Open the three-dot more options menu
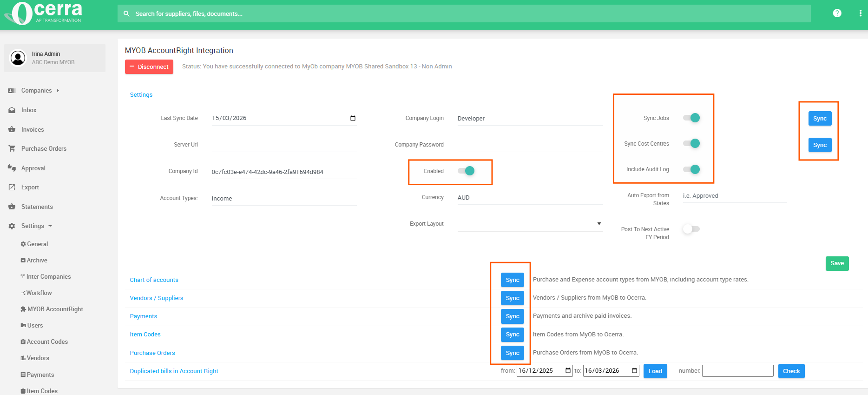The image size is (868, 395). coord(861,13)
